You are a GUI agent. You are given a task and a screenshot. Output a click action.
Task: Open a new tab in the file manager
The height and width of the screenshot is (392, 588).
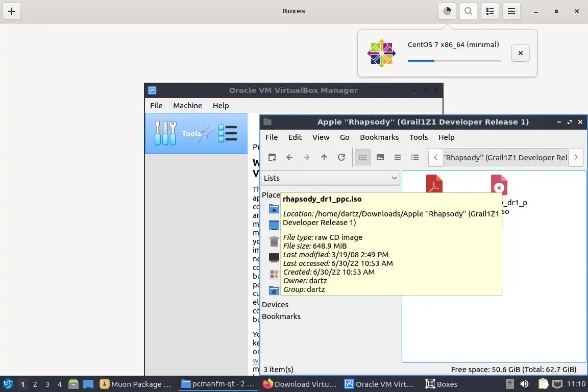point(272,158)
